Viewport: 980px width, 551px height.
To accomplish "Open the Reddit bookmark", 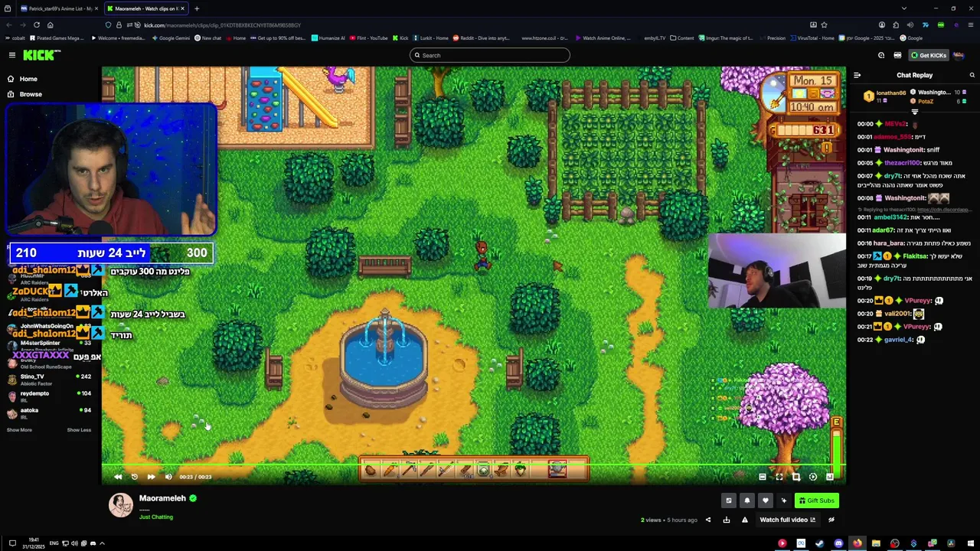I will tap(481, 37).
